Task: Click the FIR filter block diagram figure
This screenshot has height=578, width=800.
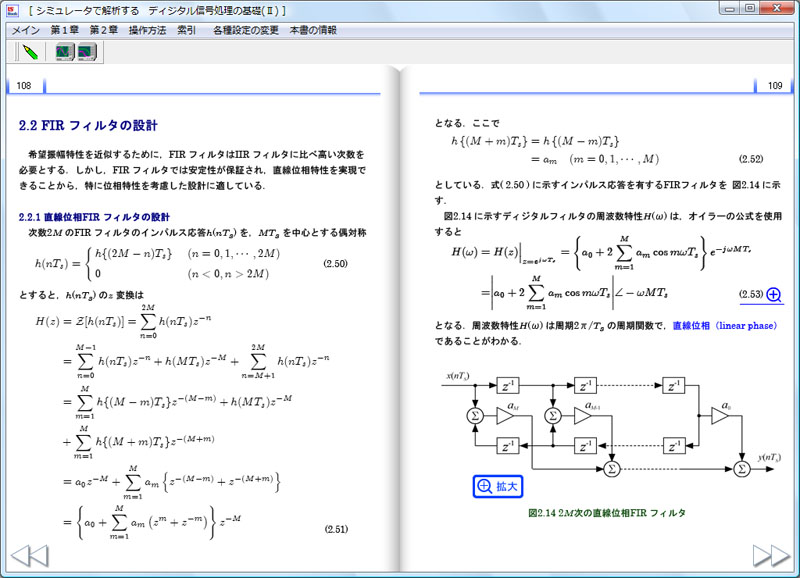Action: [611, 426]
